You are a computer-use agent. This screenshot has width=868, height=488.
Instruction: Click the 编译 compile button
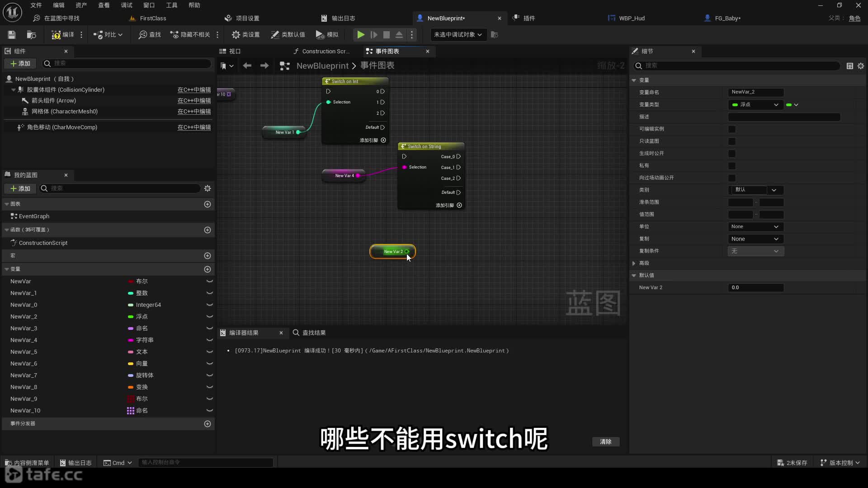point(63,35)
